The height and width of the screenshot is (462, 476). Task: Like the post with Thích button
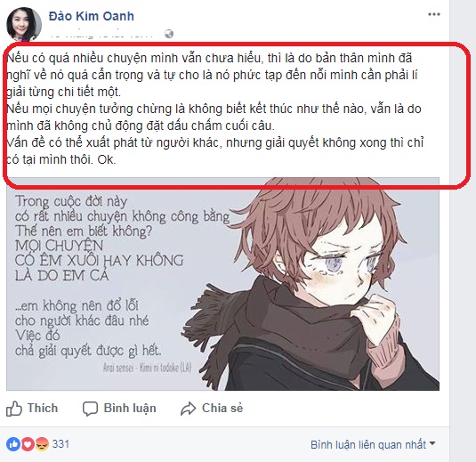coord(32,409)
